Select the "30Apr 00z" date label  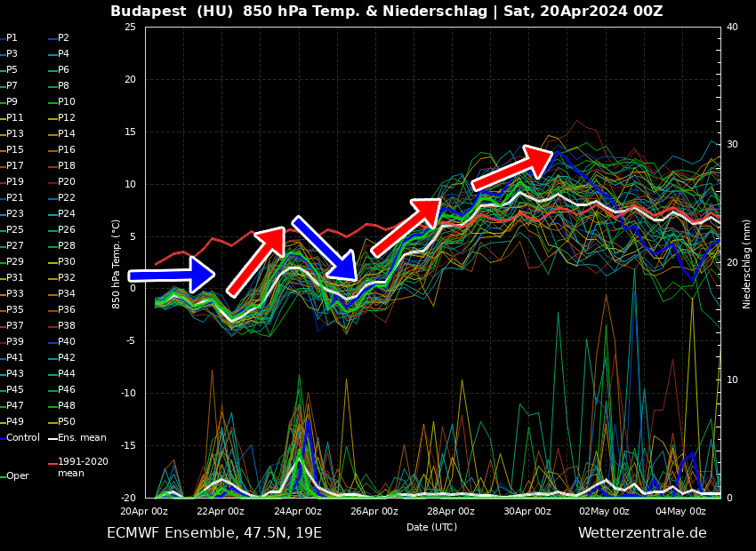(x=527, y=512)
